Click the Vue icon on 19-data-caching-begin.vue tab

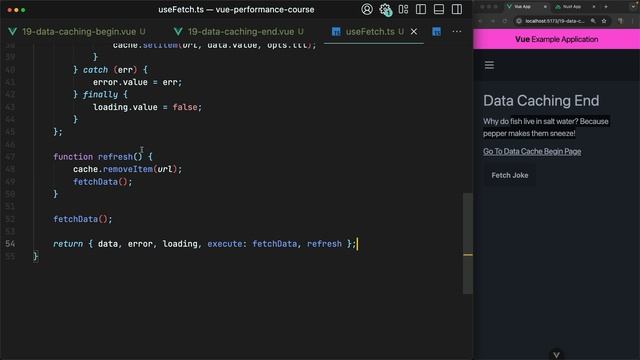click(13, 31)
